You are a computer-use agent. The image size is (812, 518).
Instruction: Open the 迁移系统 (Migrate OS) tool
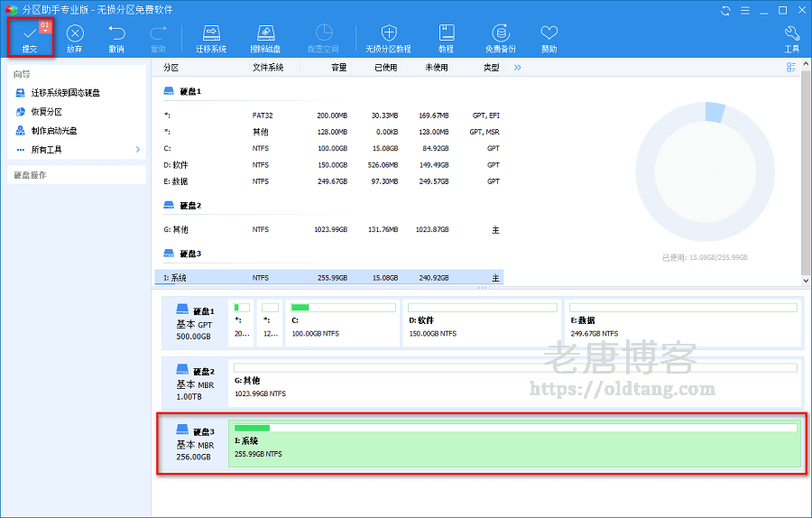[x=211, y=37]
